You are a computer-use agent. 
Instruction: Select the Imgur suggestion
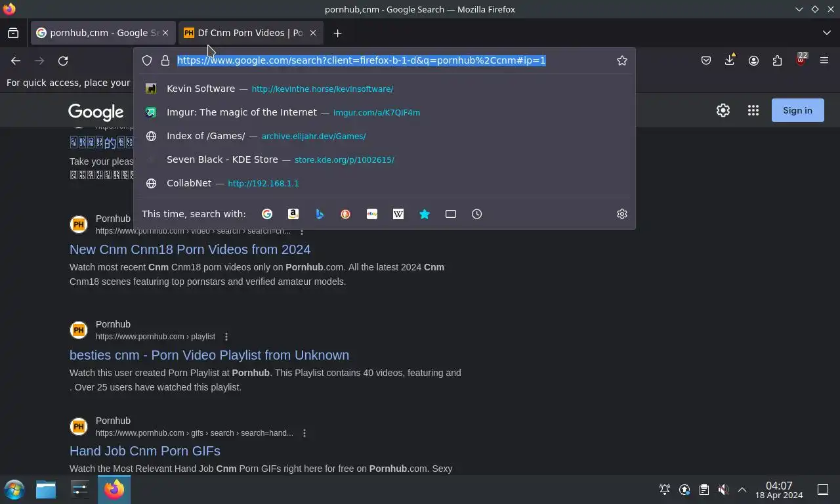(x=385, y=112)
